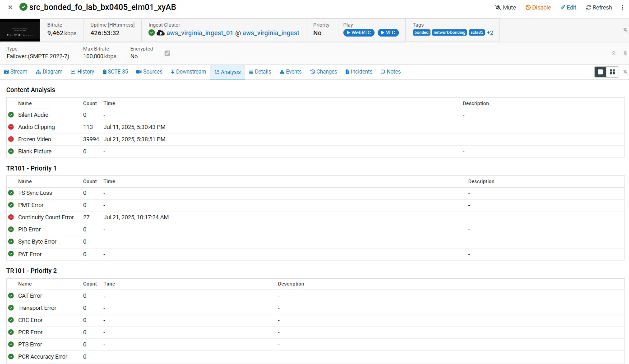Open the Stream tab
Viewport: 629px width, 364px height.
16,72
